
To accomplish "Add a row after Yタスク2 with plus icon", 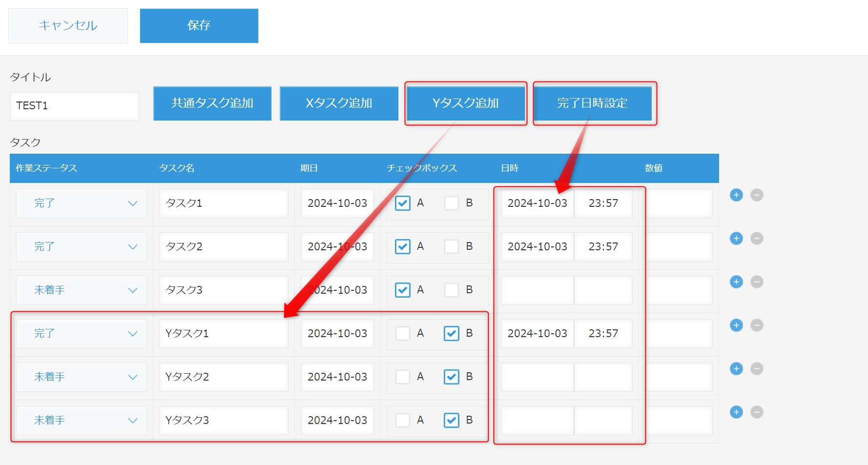I will tap(736, 369).
